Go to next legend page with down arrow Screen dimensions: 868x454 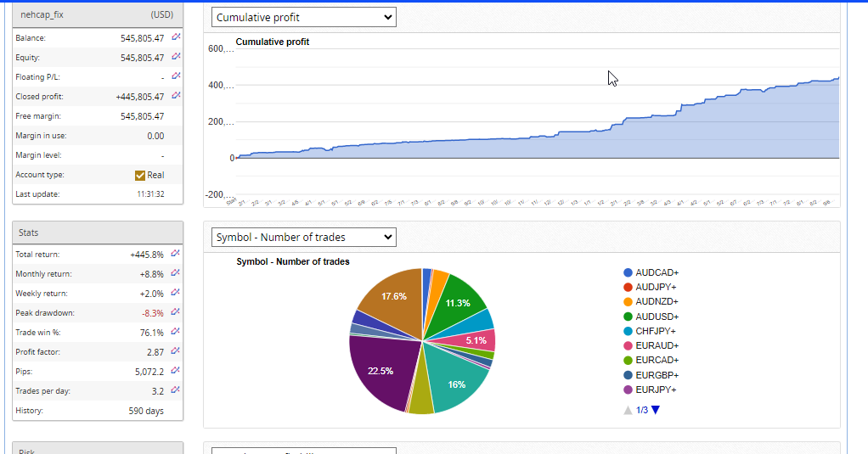pyautogui.click(x=655, y=410)
